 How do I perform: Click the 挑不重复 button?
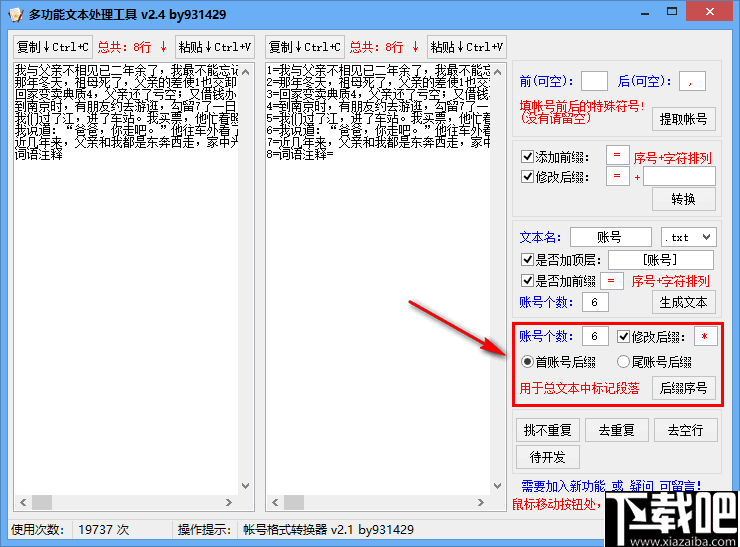coord(547,430)
